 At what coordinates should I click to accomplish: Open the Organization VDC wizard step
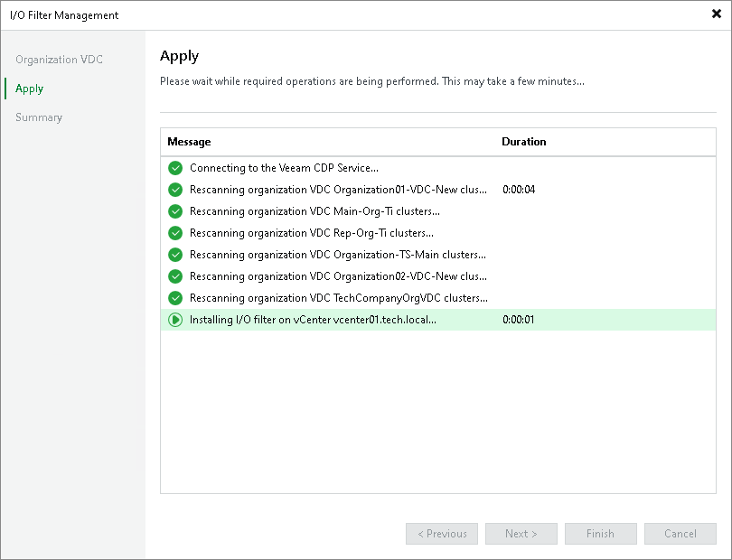tap(60, 60)
